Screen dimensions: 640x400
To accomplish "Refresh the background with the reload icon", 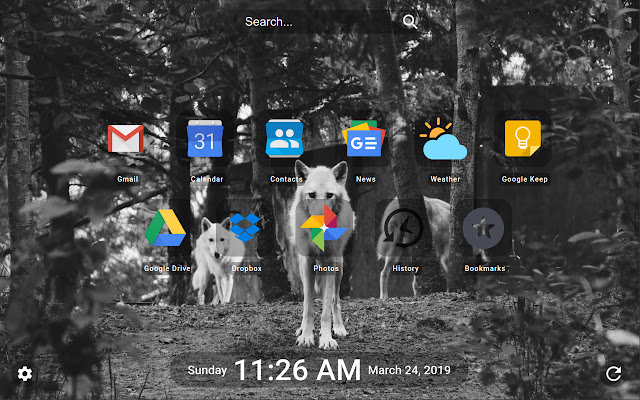I will point(613,373).
